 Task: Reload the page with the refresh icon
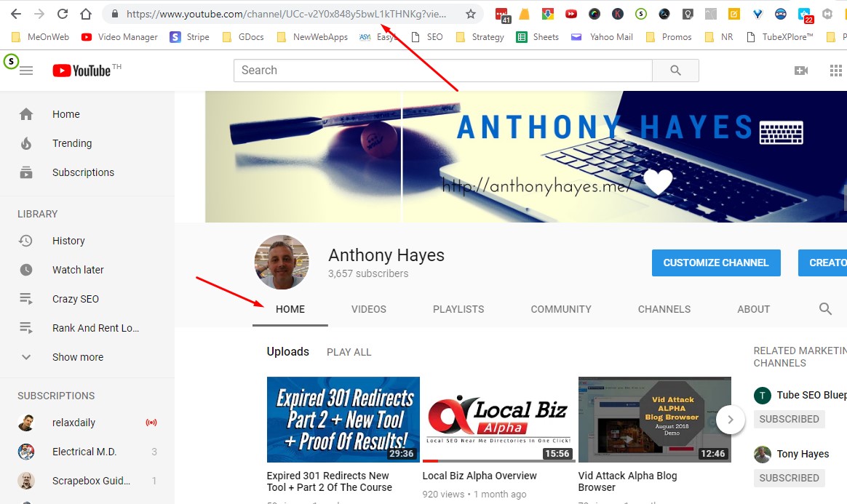pos(63,14)
